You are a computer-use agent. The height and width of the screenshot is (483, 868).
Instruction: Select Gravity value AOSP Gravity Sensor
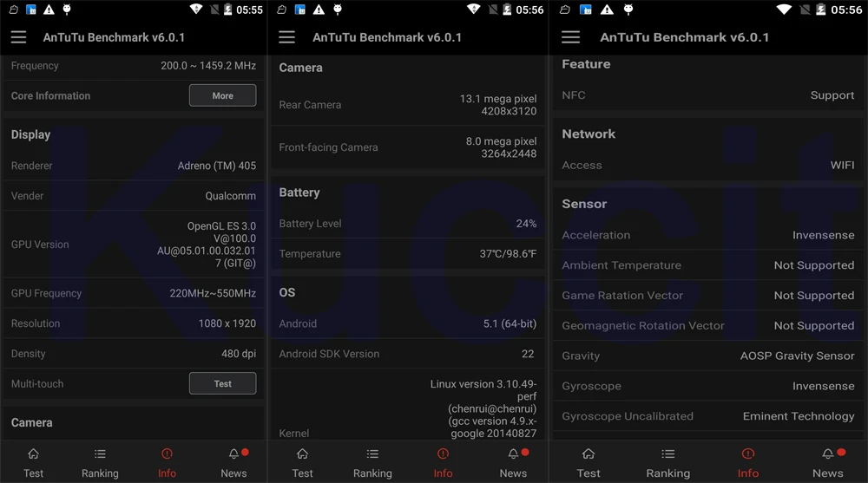pos(797,356)
